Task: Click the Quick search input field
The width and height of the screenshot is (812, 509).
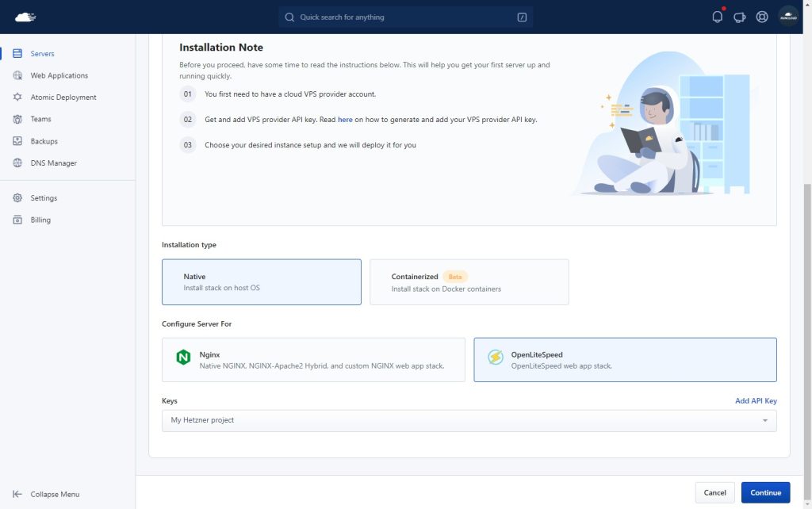Action: tap(405, 17)
